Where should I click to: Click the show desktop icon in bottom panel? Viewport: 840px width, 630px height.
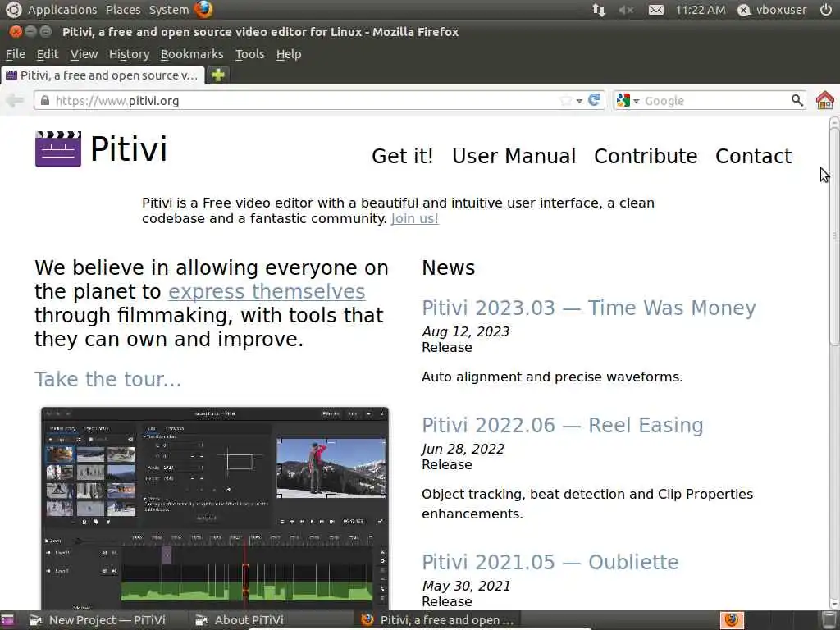point(7,620)
